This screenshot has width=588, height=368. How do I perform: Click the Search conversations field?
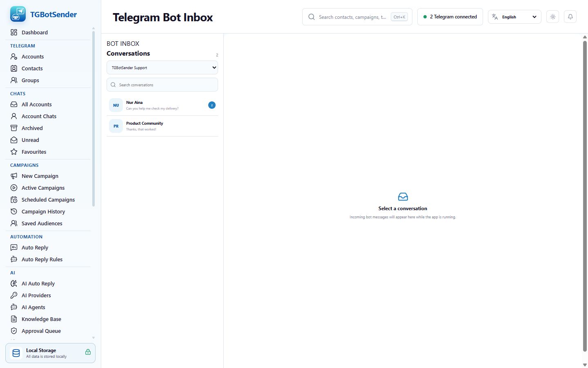tap(162, 85)
